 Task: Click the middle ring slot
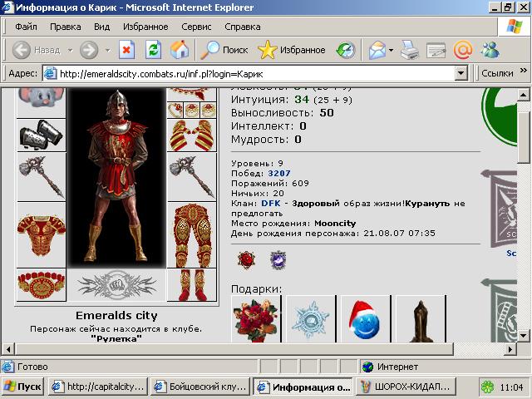pyautogui.click(x=192, y=110)
